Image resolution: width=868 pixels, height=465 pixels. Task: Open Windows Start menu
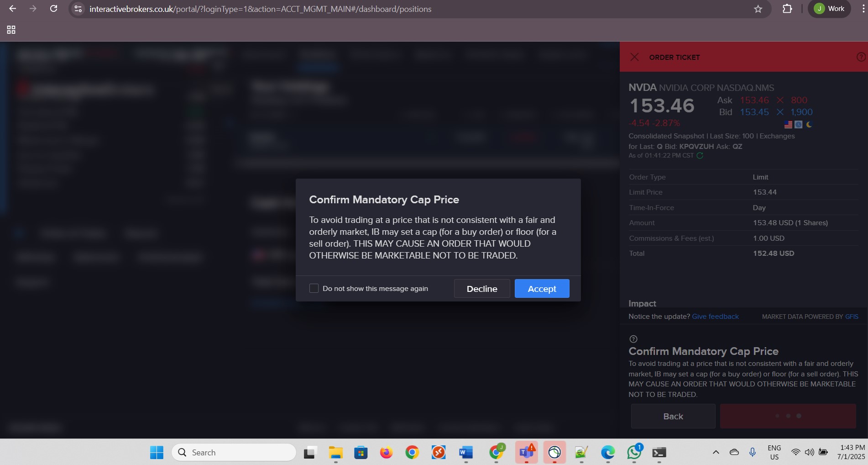pyautogui.click(x=157, y=452)
